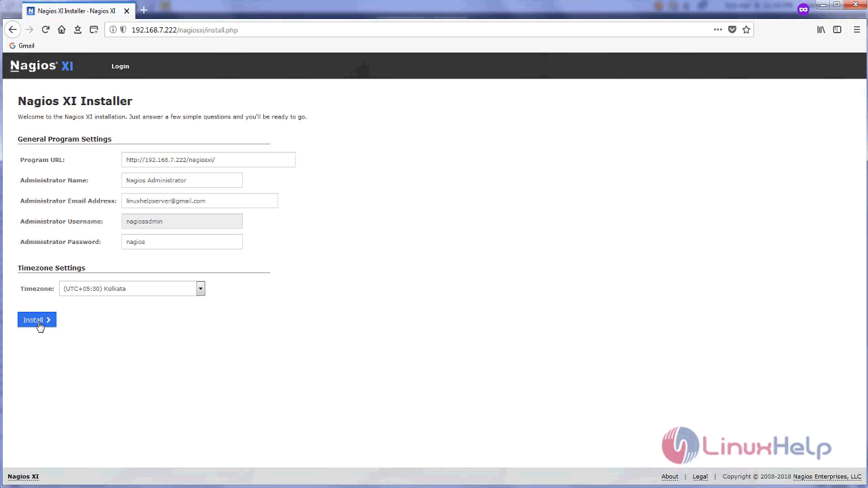Click the Administrator Password field
Image resolution: width=868 pixels, height=488 pixels.
pyautogui.click(x=182, y=241)
